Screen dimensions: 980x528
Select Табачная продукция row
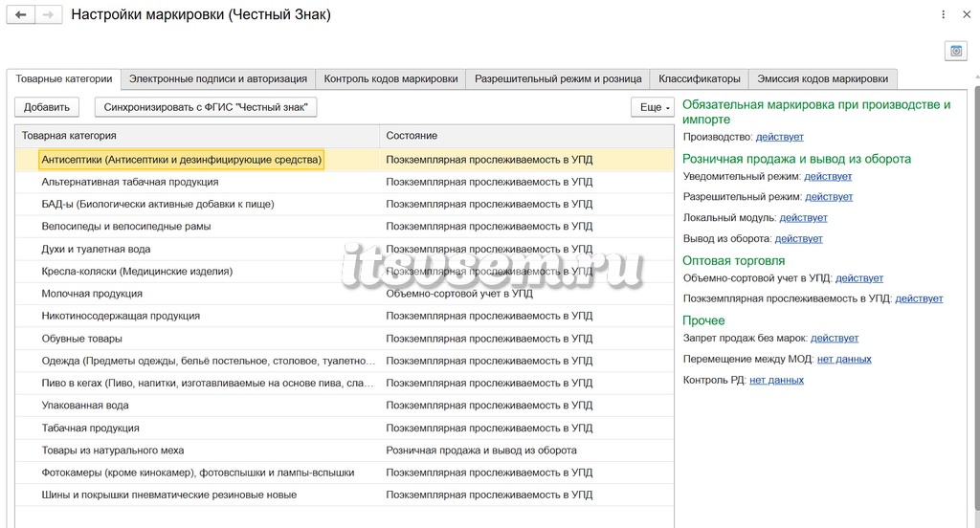pyautogui.click(x=345, y=428)
